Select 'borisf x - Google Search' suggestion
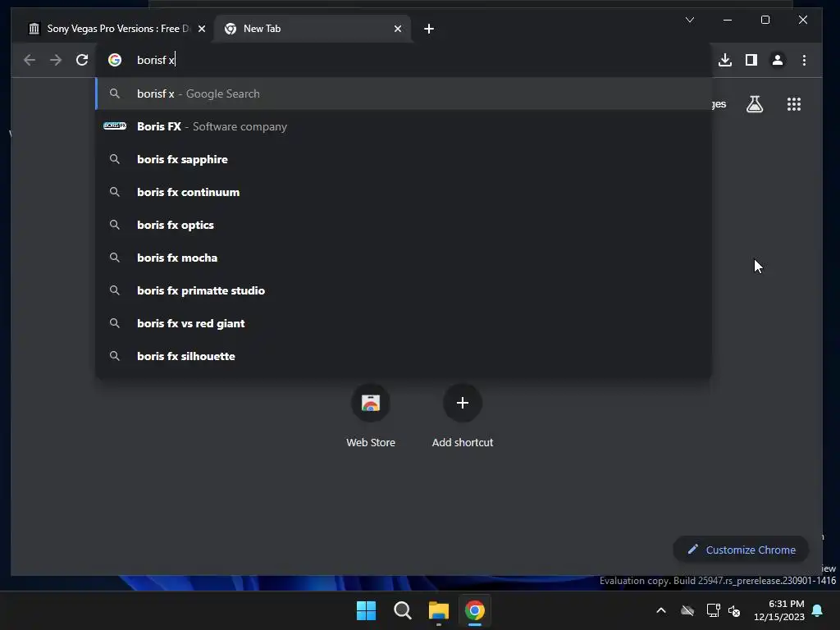 click(x=404, y=94)
